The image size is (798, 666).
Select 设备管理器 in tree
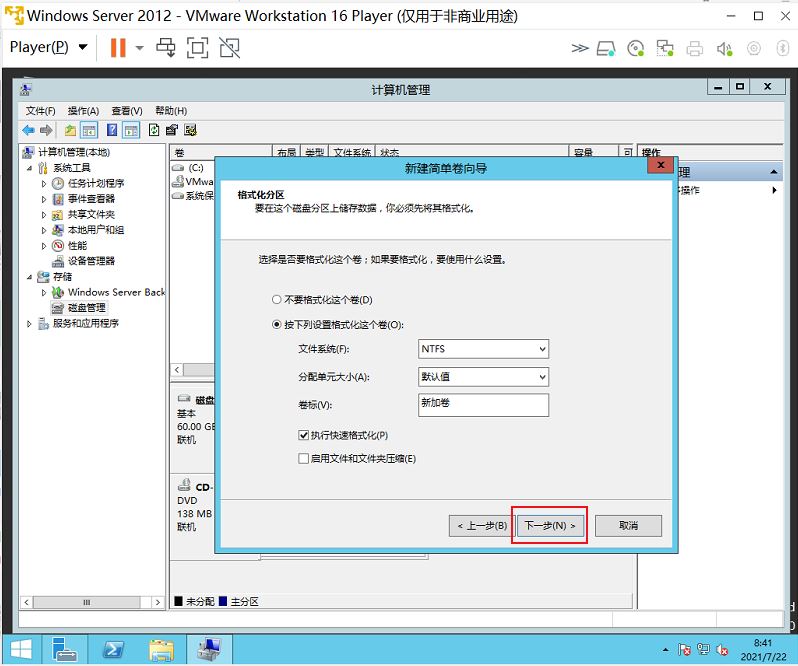coord(92,261)
